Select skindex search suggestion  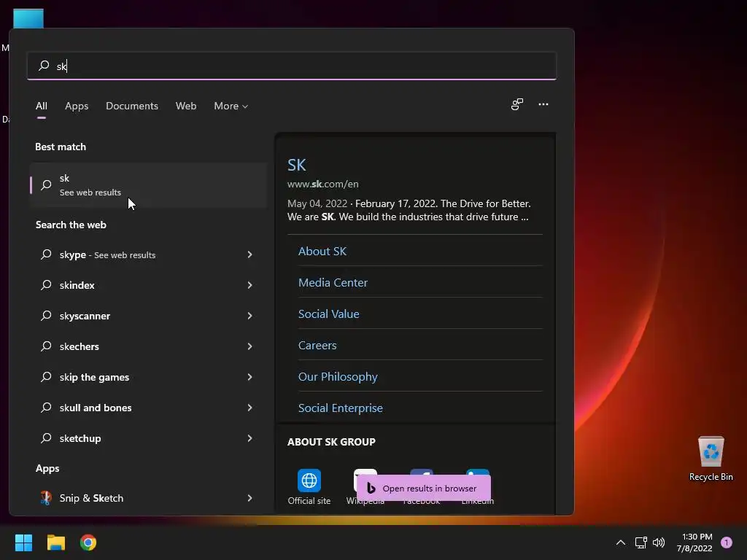147,285
